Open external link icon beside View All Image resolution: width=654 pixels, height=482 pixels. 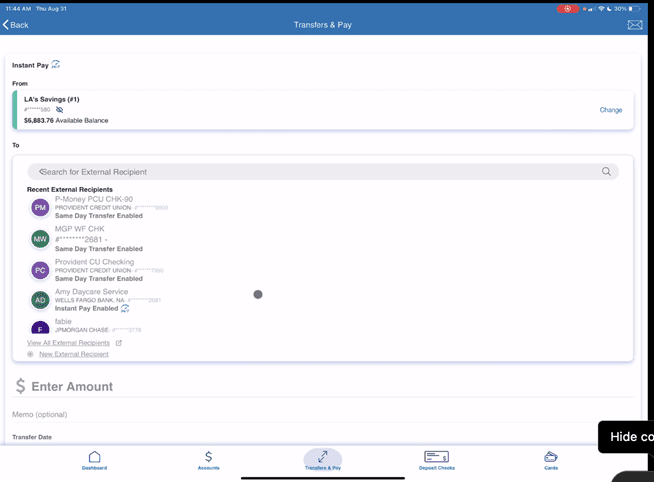pyautogui.click(x=119, y=343)
